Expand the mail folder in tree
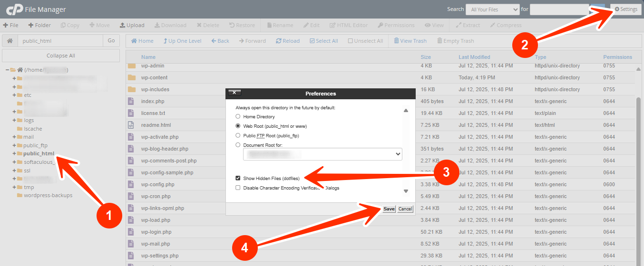 click(x=14, y=137)
